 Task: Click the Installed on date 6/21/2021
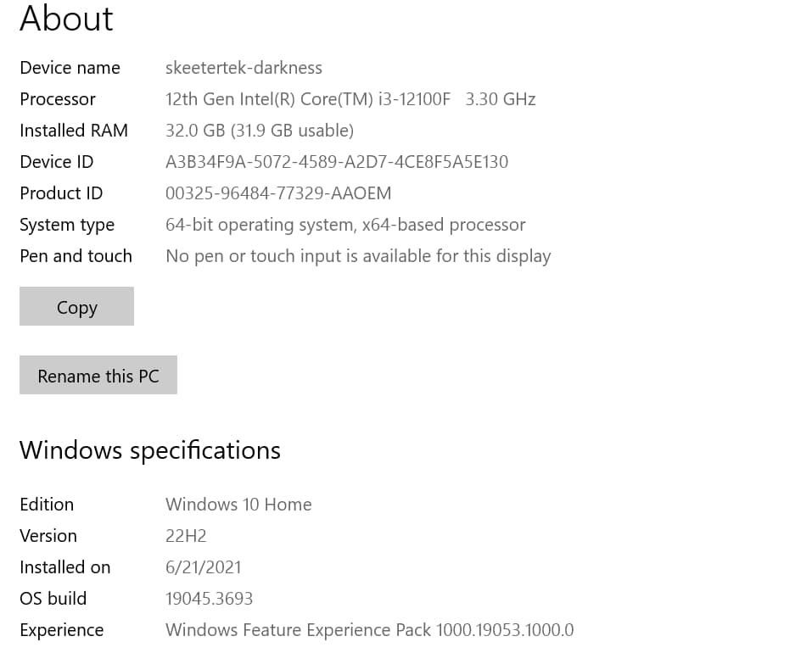(203, 567)
